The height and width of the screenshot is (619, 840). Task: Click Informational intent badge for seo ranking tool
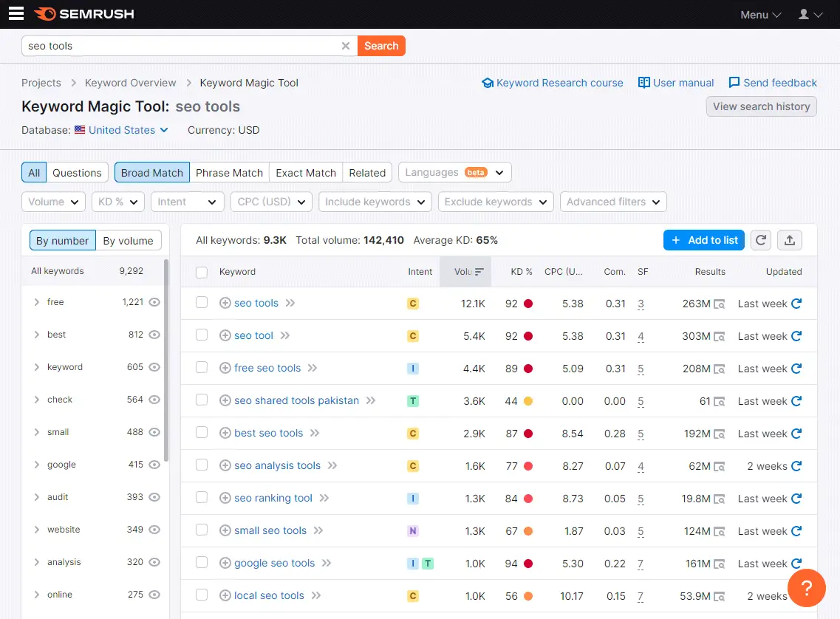[x=412, y=499]
